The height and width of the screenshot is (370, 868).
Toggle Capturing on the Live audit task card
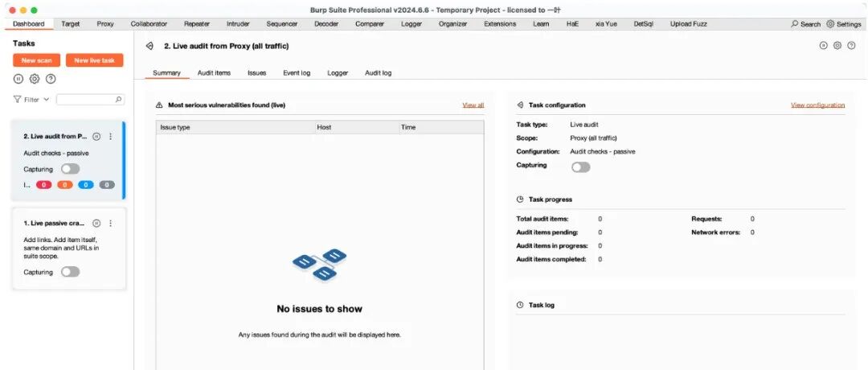pos(70,169)
